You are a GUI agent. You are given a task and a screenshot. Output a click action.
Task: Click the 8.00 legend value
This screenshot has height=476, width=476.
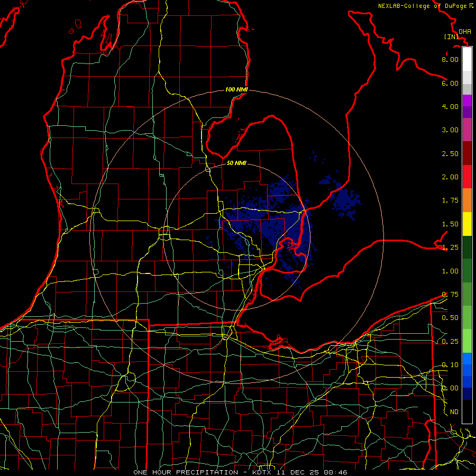tap(450, 59)
